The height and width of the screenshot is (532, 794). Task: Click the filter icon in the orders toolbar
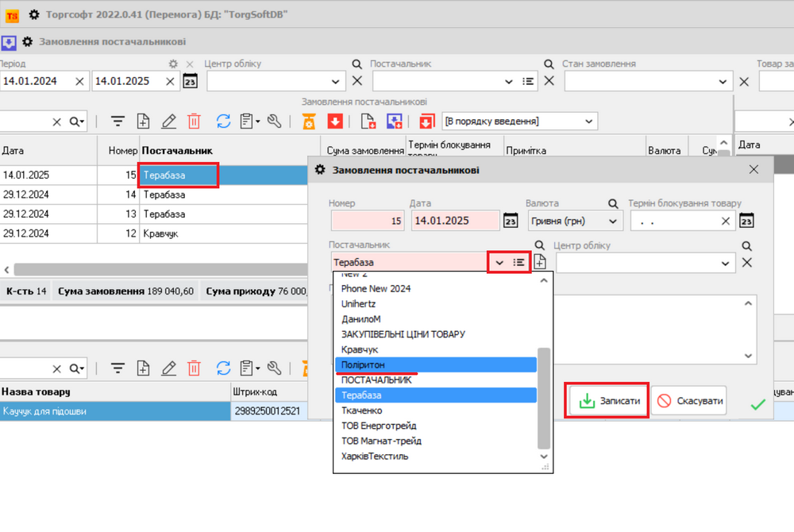point(118,121)
